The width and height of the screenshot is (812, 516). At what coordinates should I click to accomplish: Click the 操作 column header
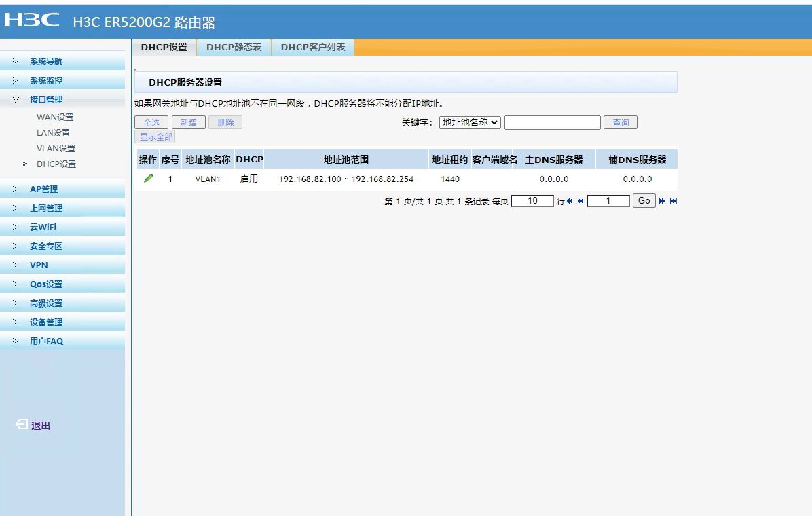tap(147, 160)
